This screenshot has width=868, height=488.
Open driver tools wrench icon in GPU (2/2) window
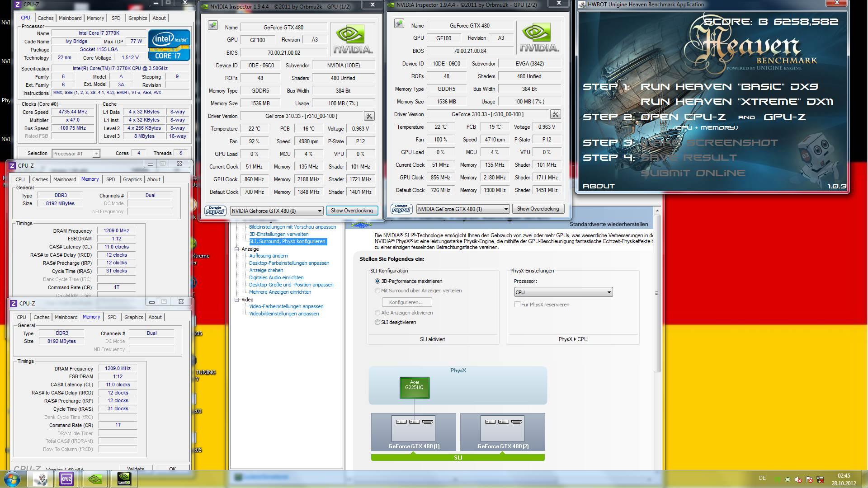[x=556, y=114]
